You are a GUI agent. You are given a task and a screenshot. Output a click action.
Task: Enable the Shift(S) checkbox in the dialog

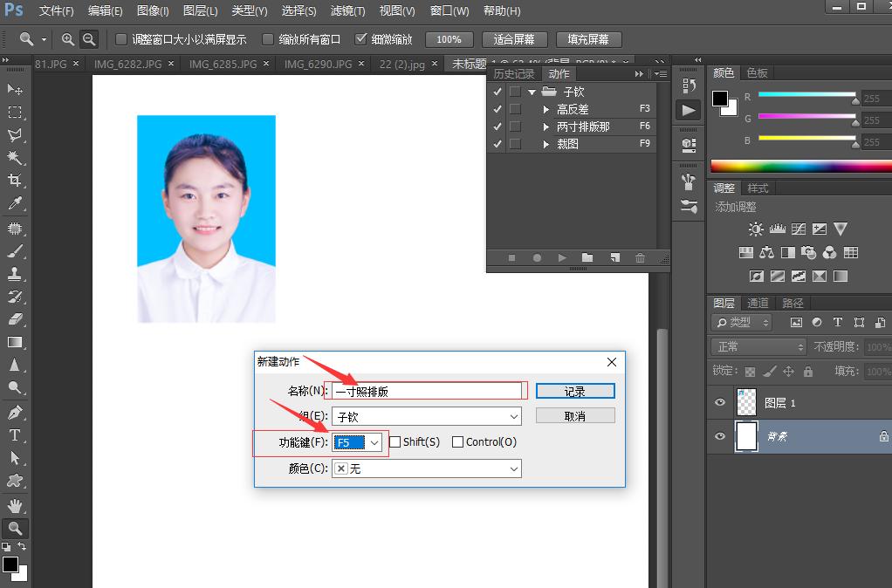395,442
